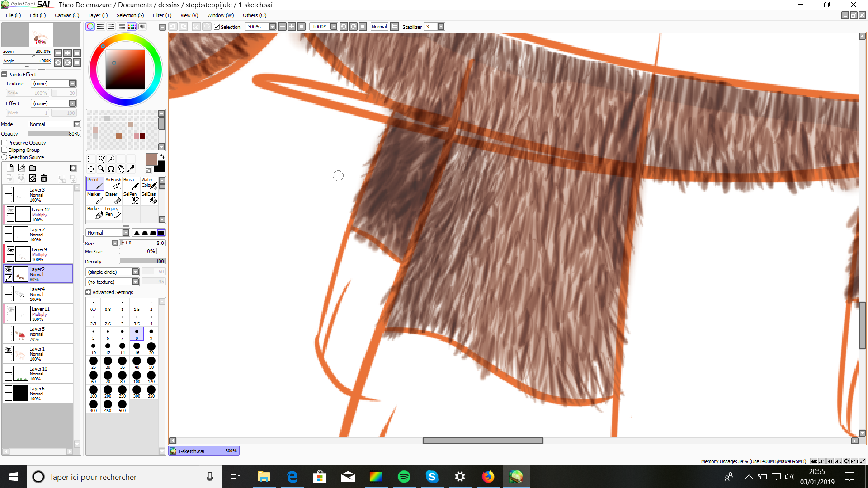
Task: Create a new layer folder
Action: 33,168
